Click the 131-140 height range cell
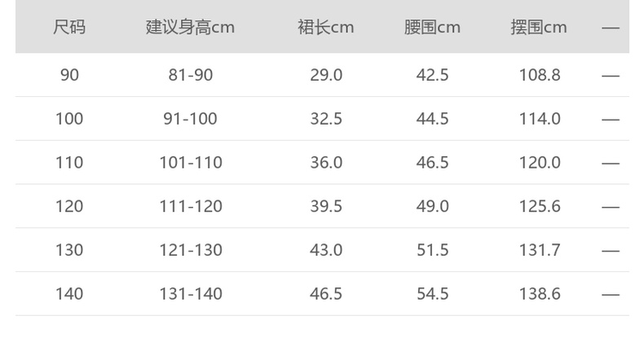Viewport: 644px width, 351px height. pyautogui.click(x=190, y=294)
